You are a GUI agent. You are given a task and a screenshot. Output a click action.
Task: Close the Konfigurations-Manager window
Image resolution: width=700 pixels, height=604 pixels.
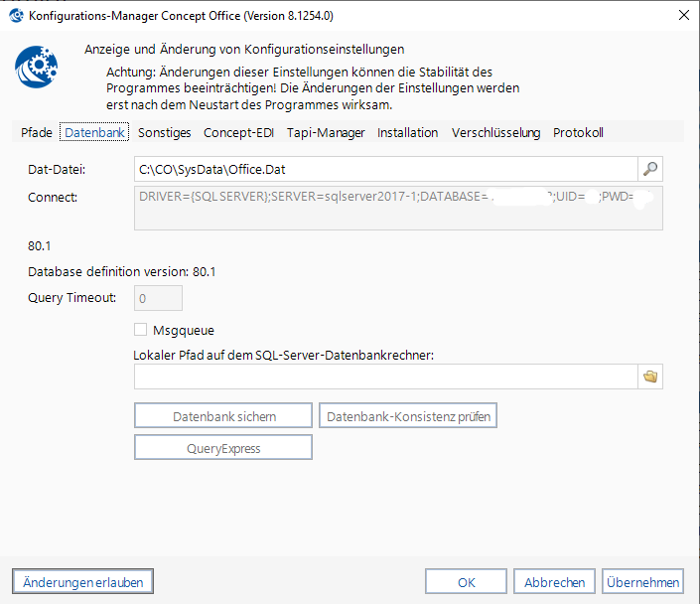(683, 15)
